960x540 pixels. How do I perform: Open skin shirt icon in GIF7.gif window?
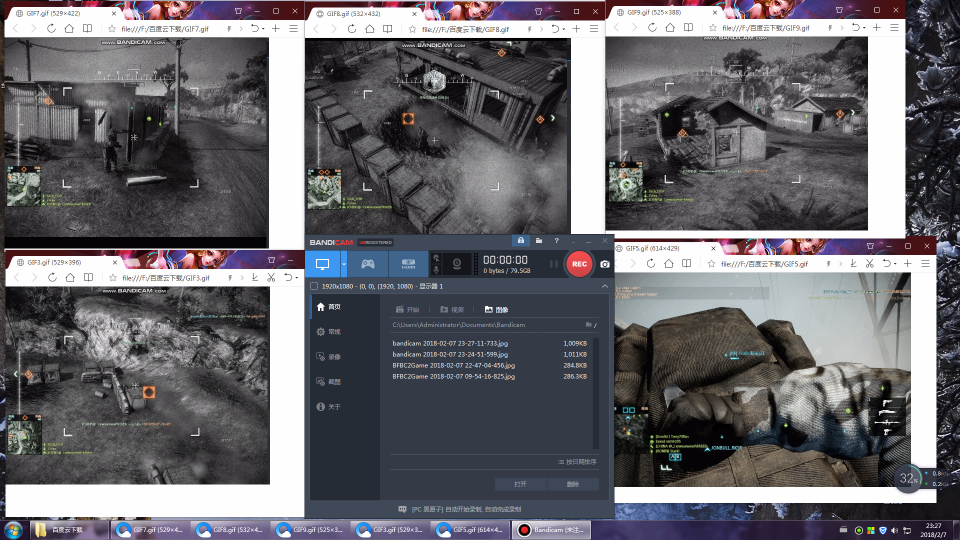[238, 11]
